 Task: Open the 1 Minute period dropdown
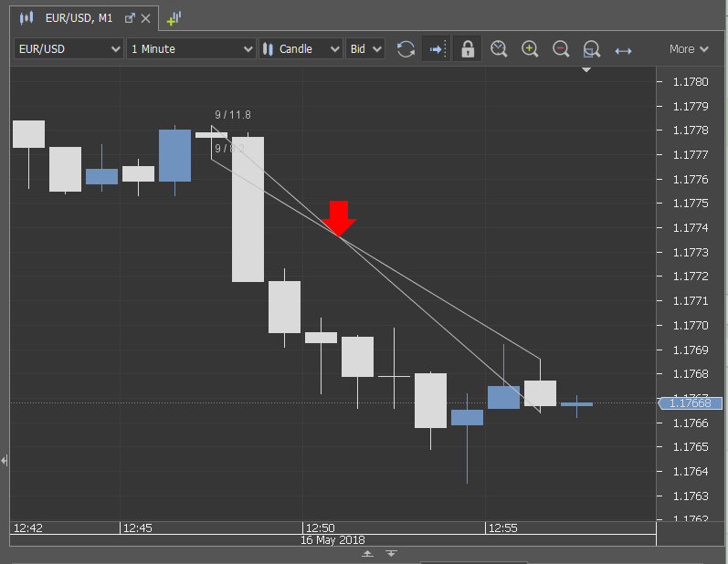pyautogui.click(x=191, y=48)
